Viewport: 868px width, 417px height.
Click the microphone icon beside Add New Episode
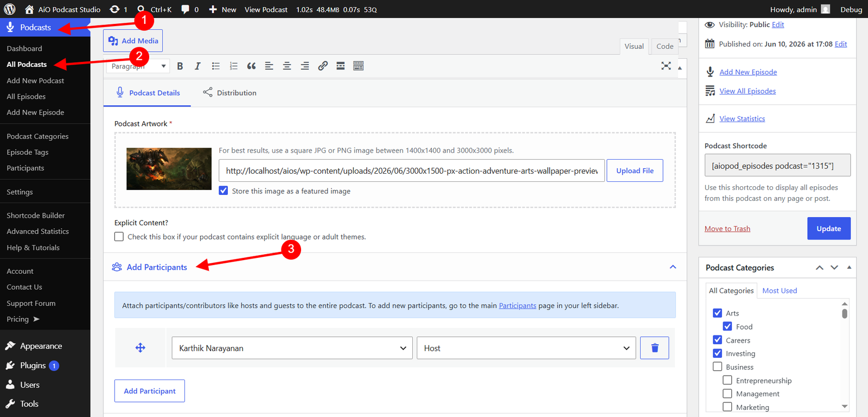[710, 72]
